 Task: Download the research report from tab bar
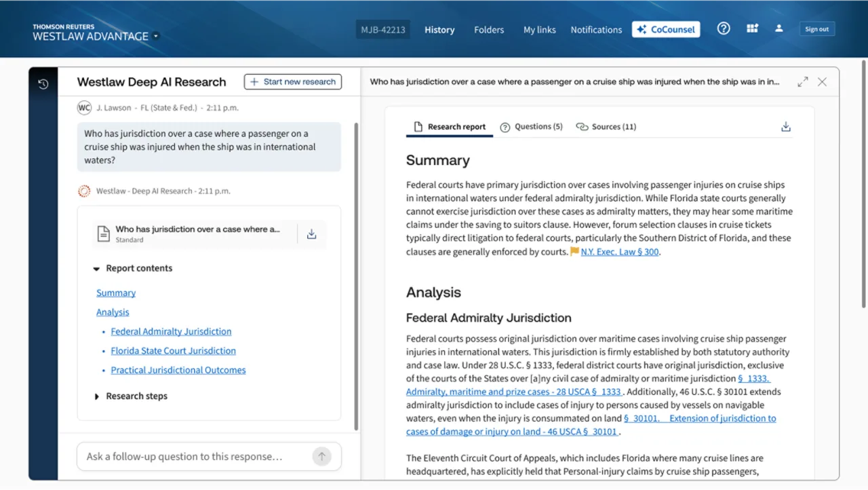click(x=786, y=127)
